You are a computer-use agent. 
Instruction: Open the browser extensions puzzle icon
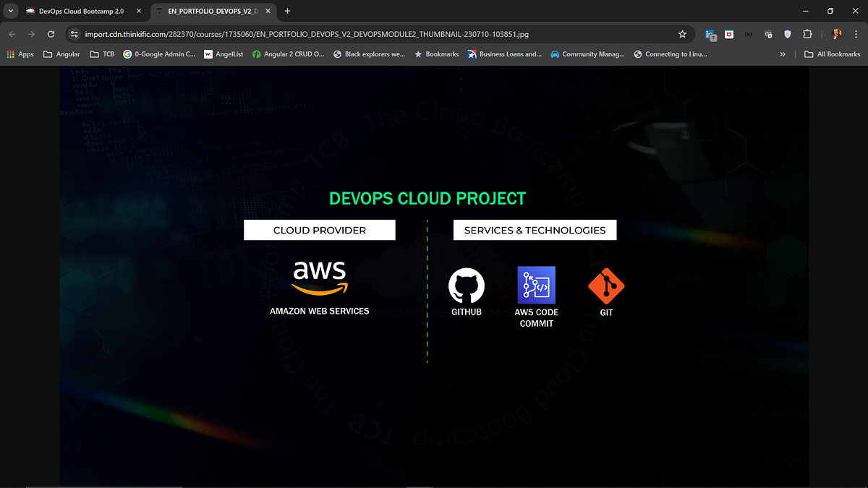[x=807, y=34]
